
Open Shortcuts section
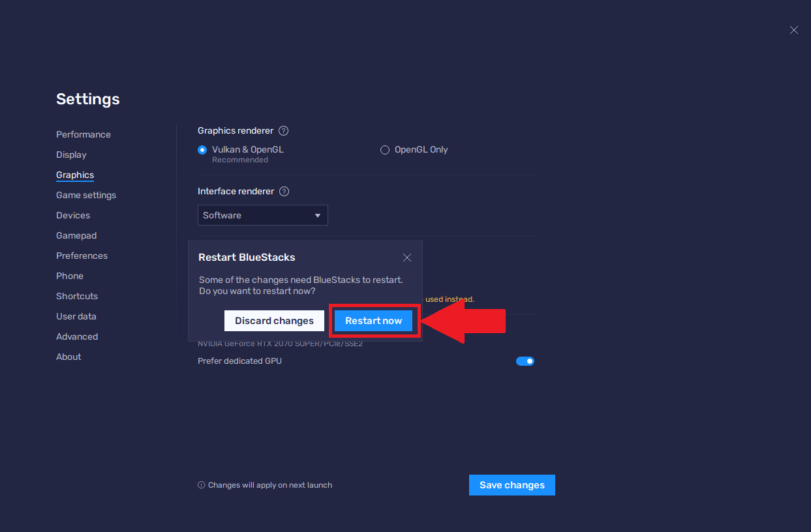click(x=77, y=296)
